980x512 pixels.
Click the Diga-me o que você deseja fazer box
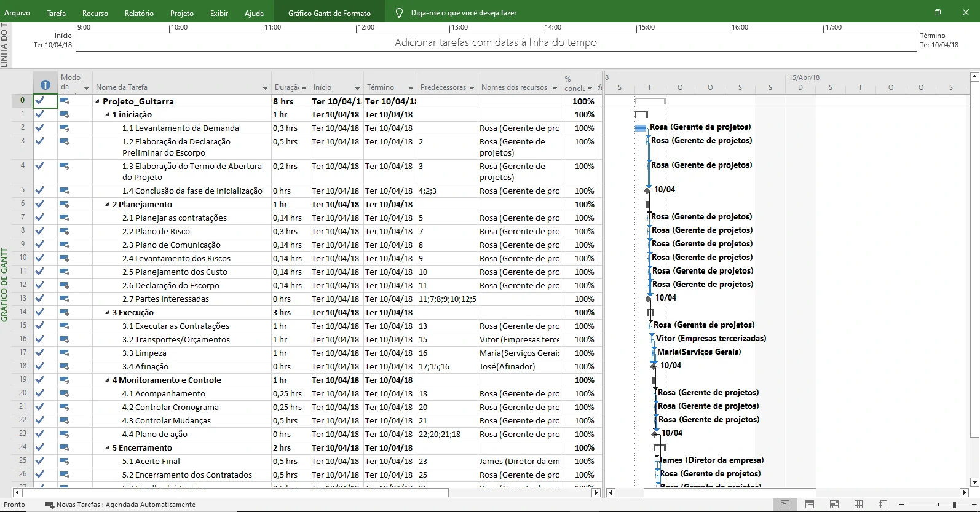click(x=464, y=13)
